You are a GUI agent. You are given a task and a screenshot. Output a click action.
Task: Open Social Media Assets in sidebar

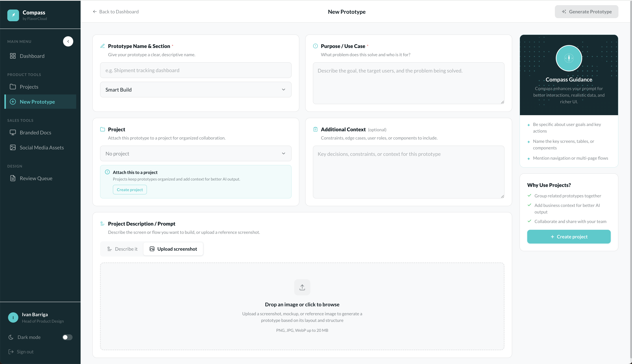[40, 148]
